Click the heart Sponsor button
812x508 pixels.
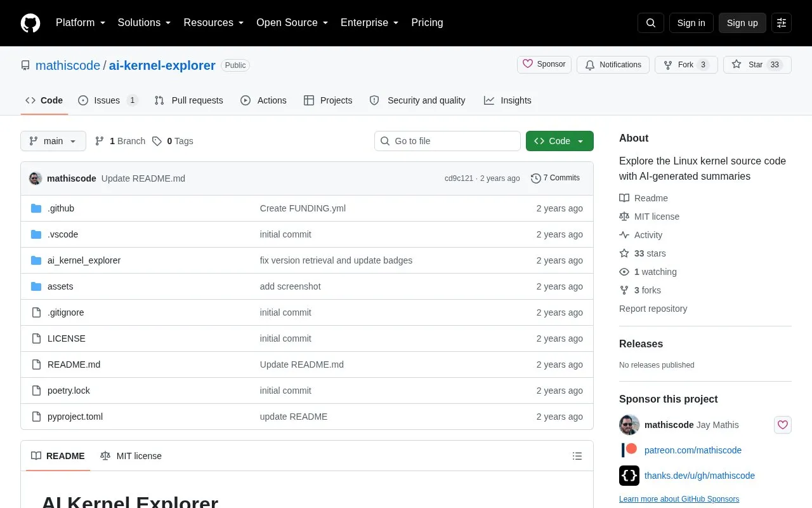click(x=544, y=65)
